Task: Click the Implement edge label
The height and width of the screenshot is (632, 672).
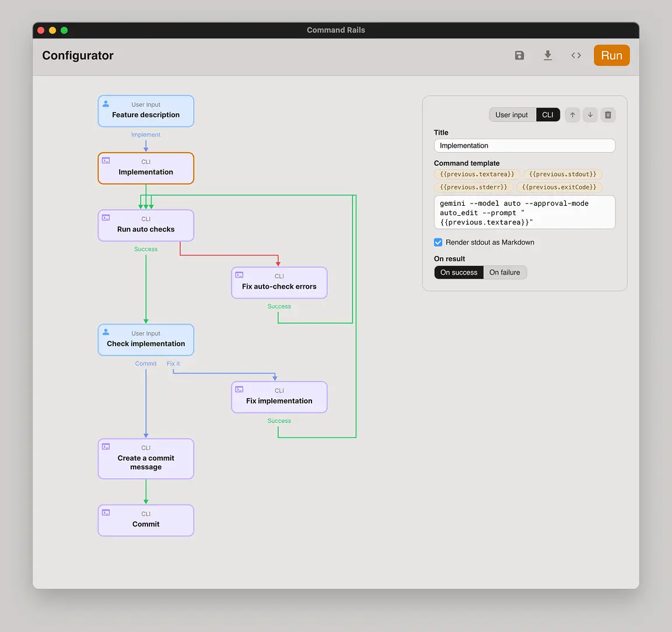Action: tap(146, 135)
